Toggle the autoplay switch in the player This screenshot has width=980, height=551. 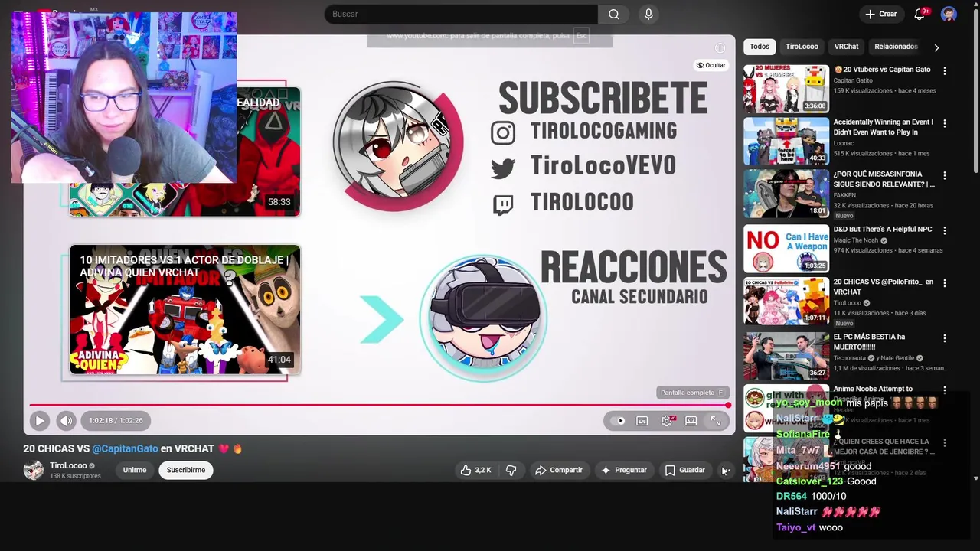click(619, 420)
